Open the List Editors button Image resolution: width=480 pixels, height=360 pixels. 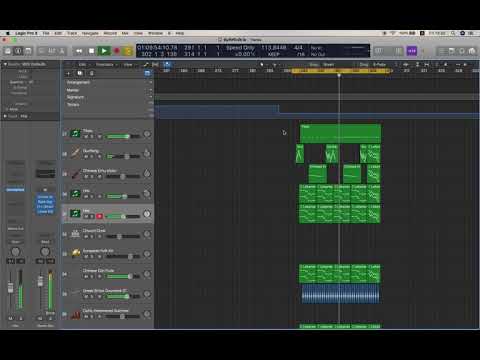click(442, 51)
